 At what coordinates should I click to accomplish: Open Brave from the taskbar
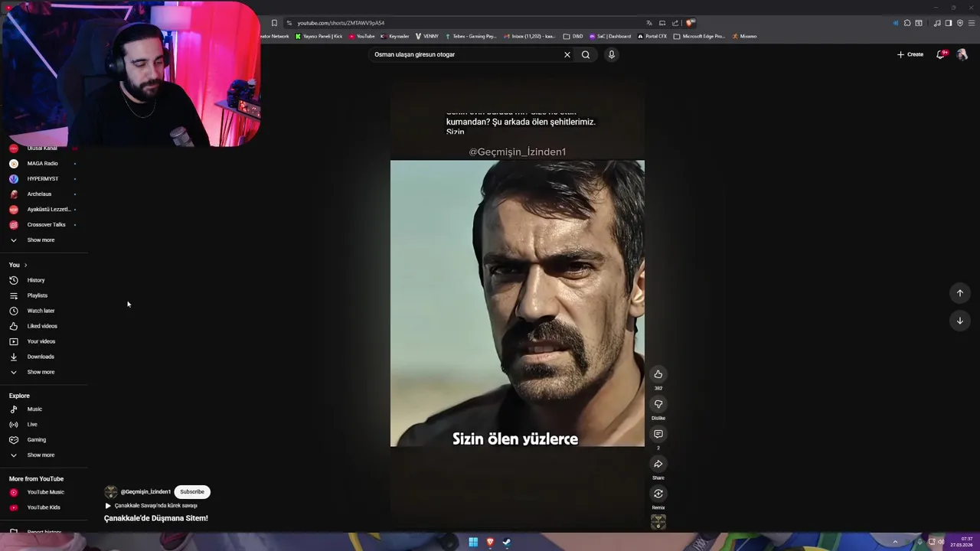click(x=490, y=543)
